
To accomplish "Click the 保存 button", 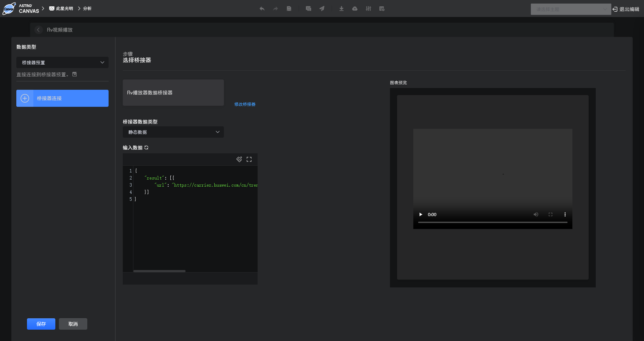I will [41, 324].
